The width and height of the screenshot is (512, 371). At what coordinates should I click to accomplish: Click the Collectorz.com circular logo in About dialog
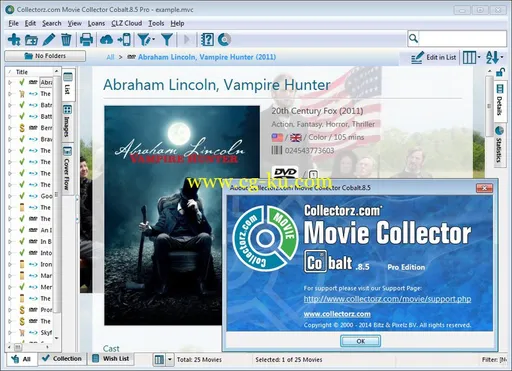[x=265, y=238]
